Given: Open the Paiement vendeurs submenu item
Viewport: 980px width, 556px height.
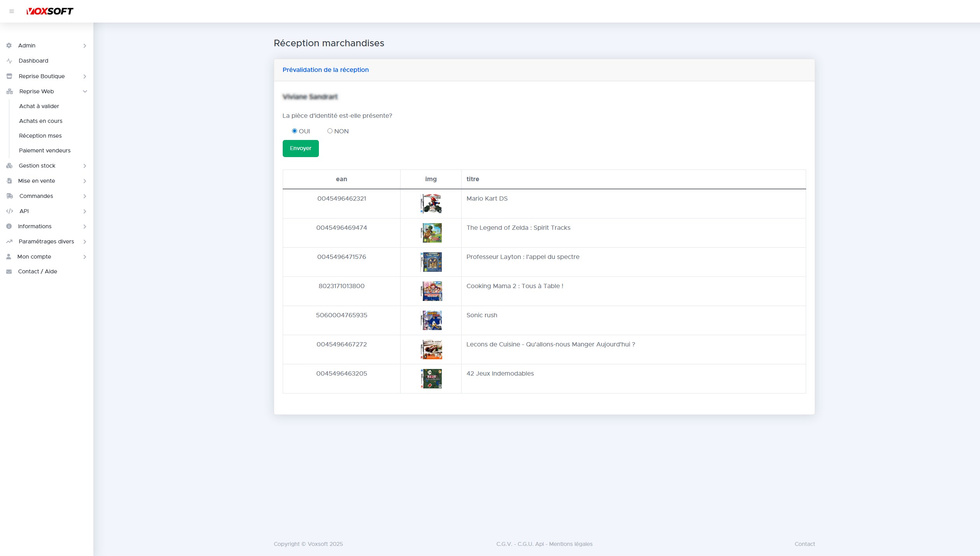Looking at the screenshot, I should 45,150.
